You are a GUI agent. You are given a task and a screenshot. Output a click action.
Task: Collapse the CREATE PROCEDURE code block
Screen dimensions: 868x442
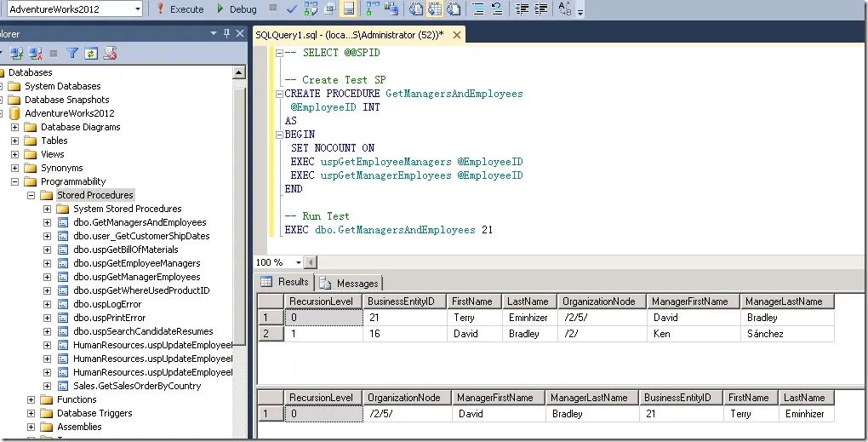(x=280, y=94)
